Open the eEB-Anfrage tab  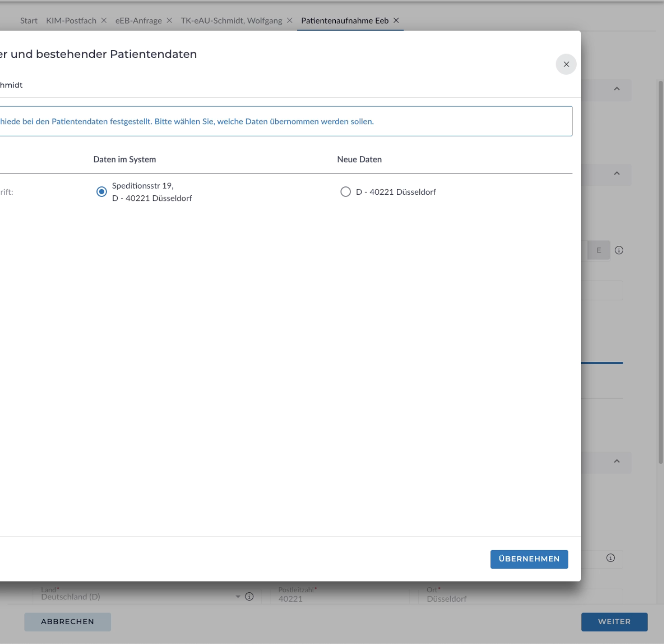click(139, 21)
